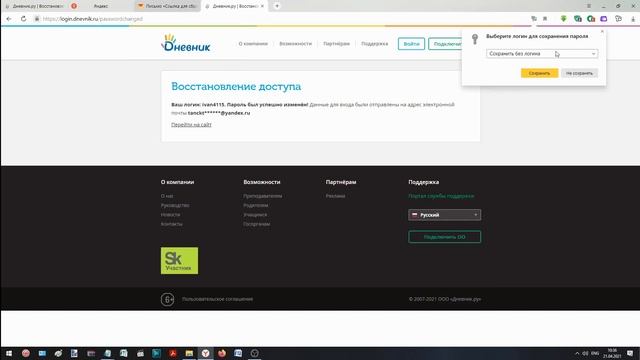Click the 'Не сохранять' button
This screenshot has width=640, height=360.
579,73
